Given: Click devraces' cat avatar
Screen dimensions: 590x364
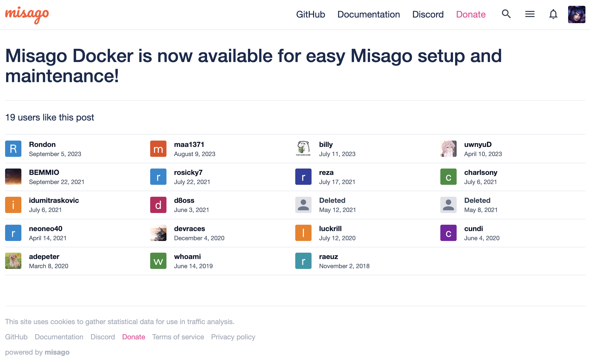Looking at the screenshot, I should 158,233.
